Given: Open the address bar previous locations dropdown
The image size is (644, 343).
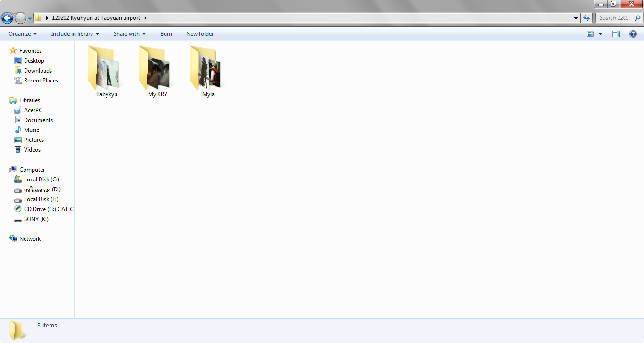Looking at the screenshot, I should 576,18.
